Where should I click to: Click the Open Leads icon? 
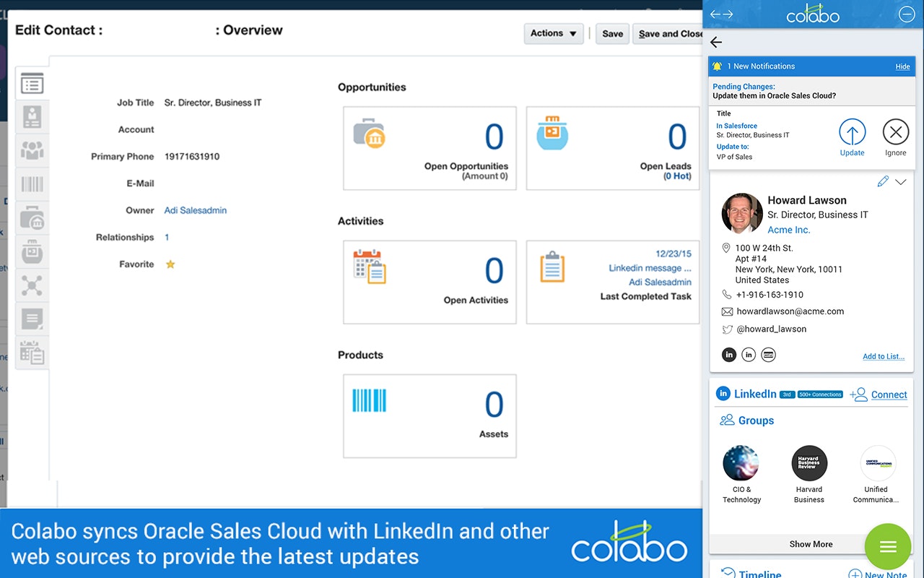pos(552,133)
